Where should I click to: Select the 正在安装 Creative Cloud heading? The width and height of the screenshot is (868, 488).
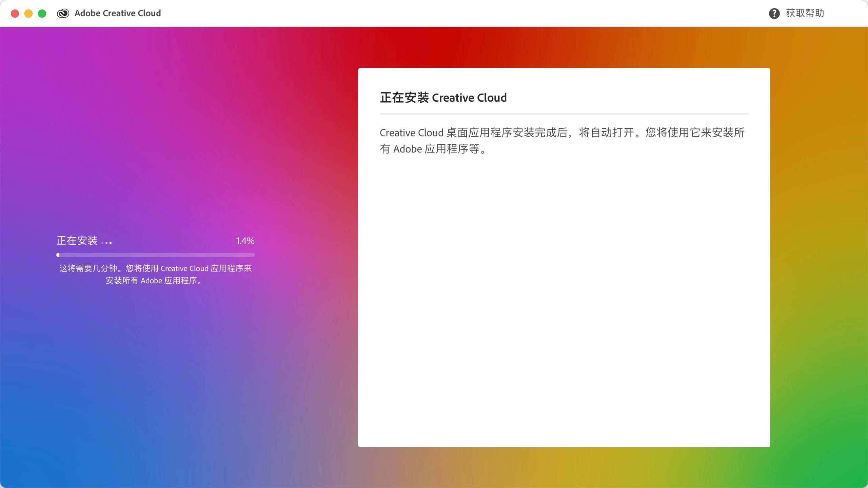[x=443, y=98]
